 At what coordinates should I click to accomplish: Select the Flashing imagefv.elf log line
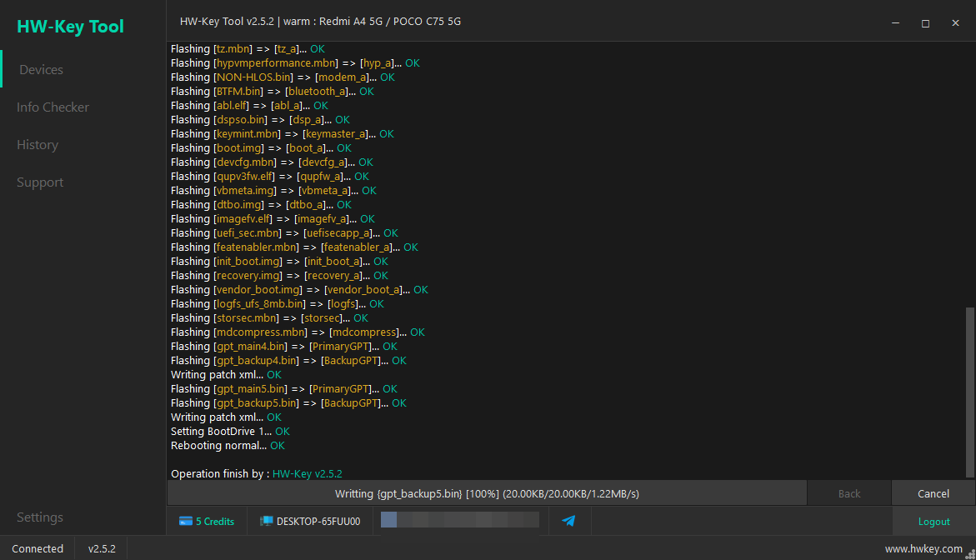(273, 219)
